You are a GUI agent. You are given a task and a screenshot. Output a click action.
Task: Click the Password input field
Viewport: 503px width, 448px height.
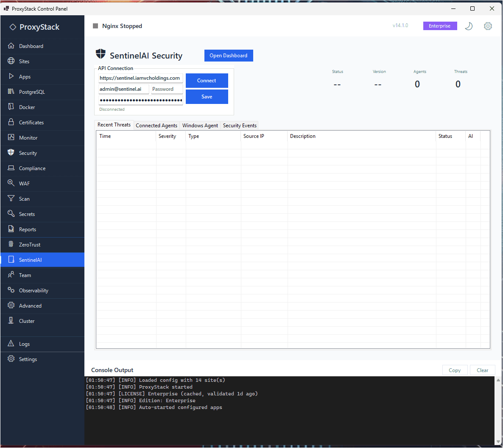(166, 89)
